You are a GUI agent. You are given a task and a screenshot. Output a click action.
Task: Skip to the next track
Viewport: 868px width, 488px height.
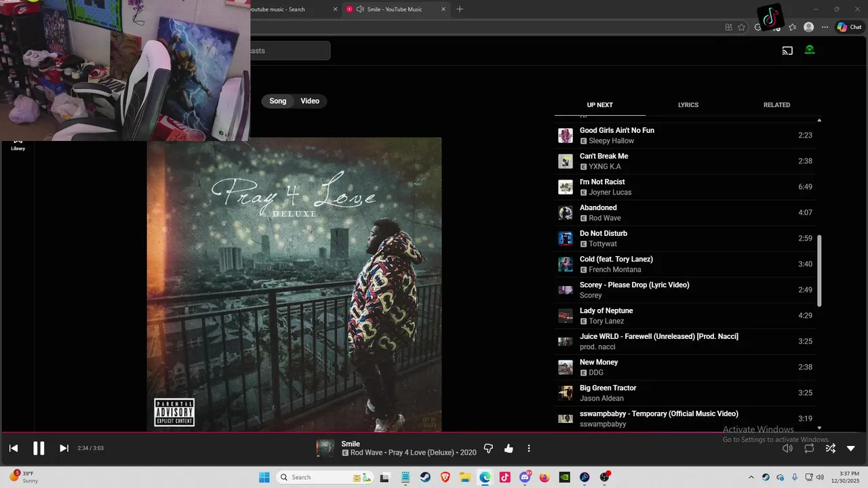coord(64,448)
